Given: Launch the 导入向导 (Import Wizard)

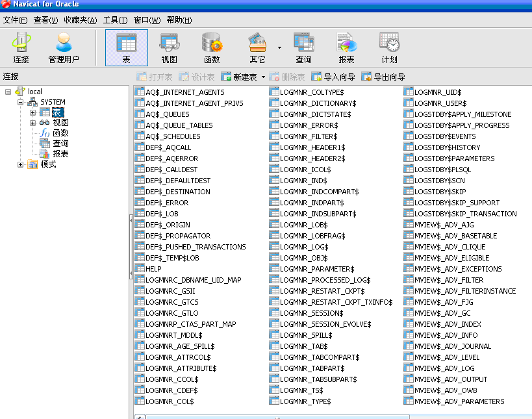Looking at the screenshot, I should tap(333, 77).
